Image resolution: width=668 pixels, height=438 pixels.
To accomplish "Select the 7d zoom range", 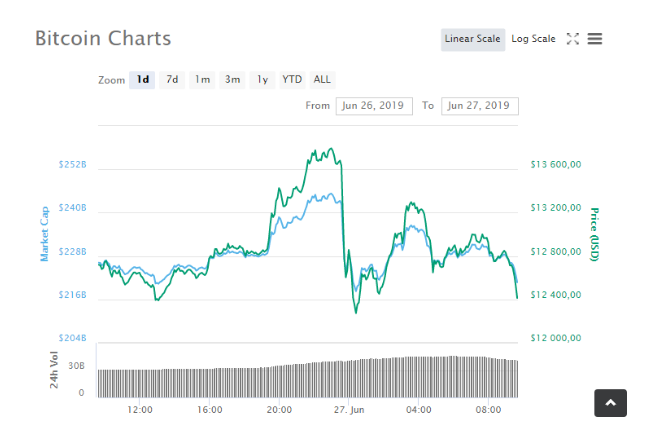I will [172, 79].
